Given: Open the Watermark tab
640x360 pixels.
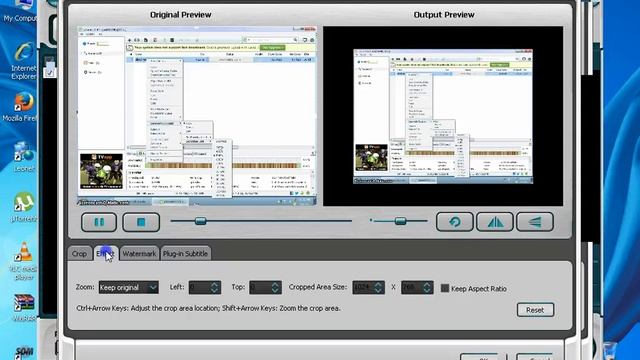Looking at the screenshot, I should coord(139,253).
